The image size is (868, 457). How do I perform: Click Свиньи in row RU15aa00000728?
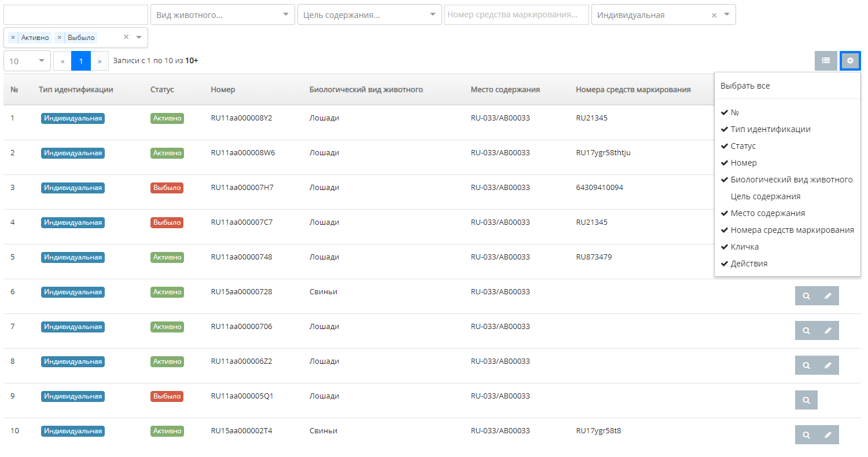pos(323,292)
